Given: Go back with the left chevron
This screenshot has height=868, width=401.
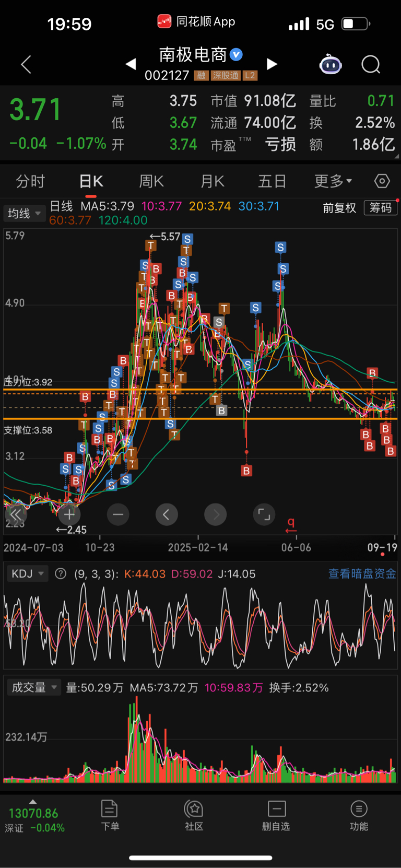Looking at the screenshot, I should point(26,64).
